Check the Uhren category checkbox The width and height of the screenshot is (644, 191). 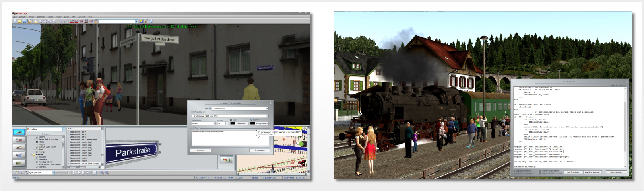pos(37,149)
